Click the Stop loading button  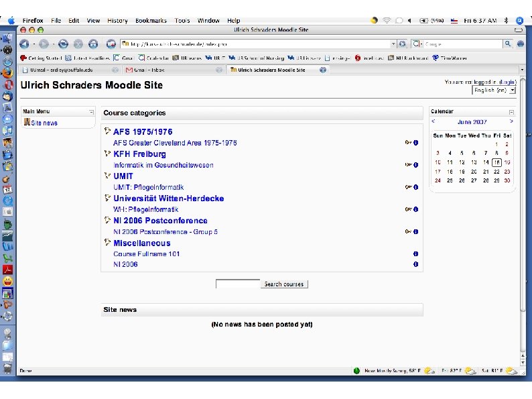coord(78,44)
